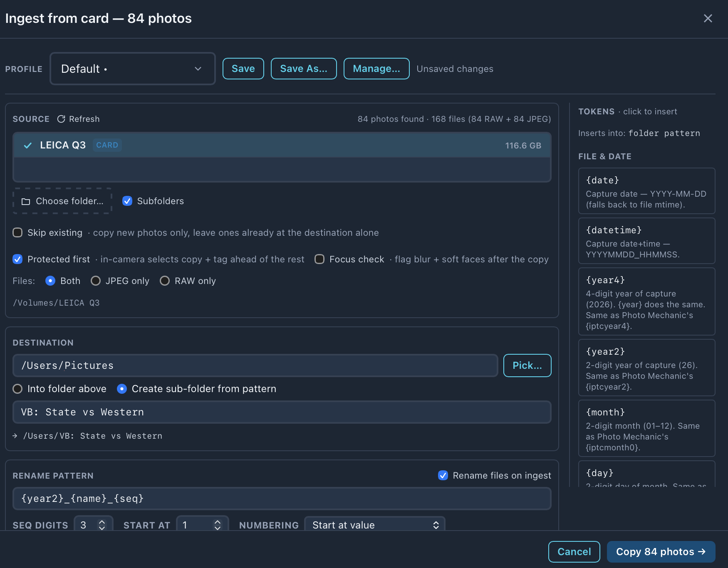728x568 pixels.
Task: Click the 116.6 GB size text
Action: 523,146
